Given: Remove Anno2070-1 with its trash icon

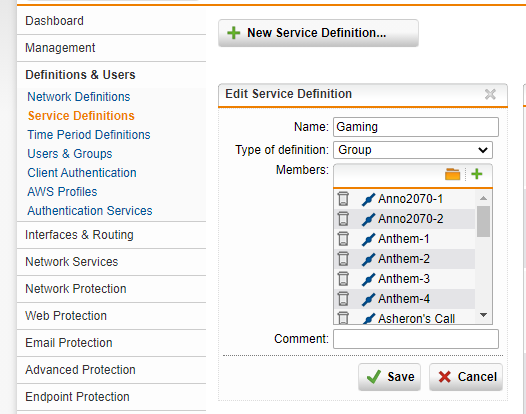Looking at the screenshot, I should tap(343, 199).
